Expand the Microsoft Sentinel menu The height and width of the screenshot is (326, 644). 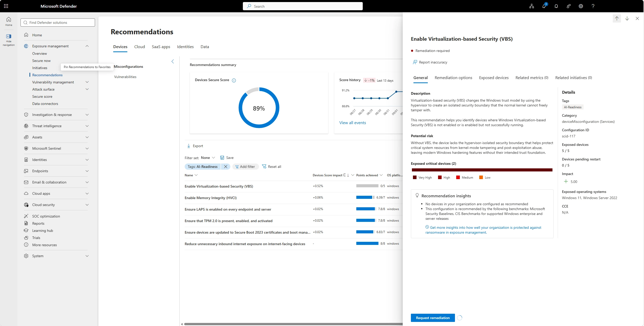(87, 148)
